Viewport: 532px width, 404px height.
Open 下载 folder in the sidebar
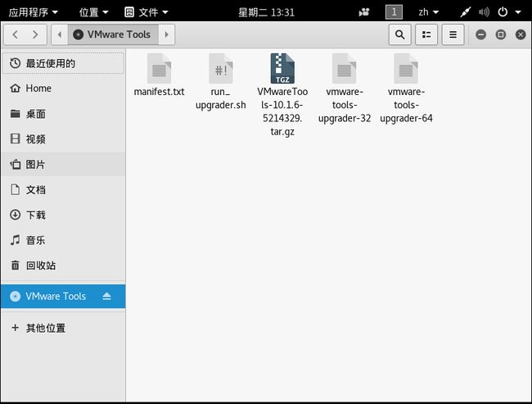pyautogui.click(x=63, y=215)
